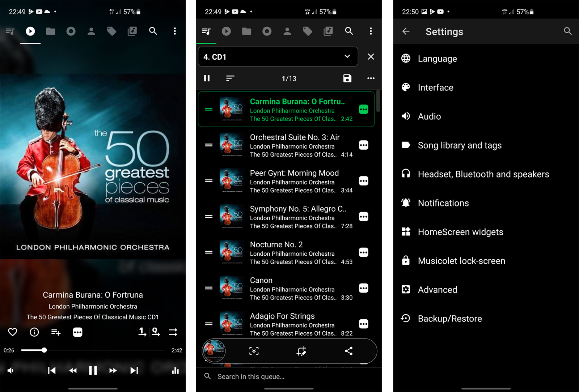Tap the 50 Greatest Pieces album art

point(93,166)
